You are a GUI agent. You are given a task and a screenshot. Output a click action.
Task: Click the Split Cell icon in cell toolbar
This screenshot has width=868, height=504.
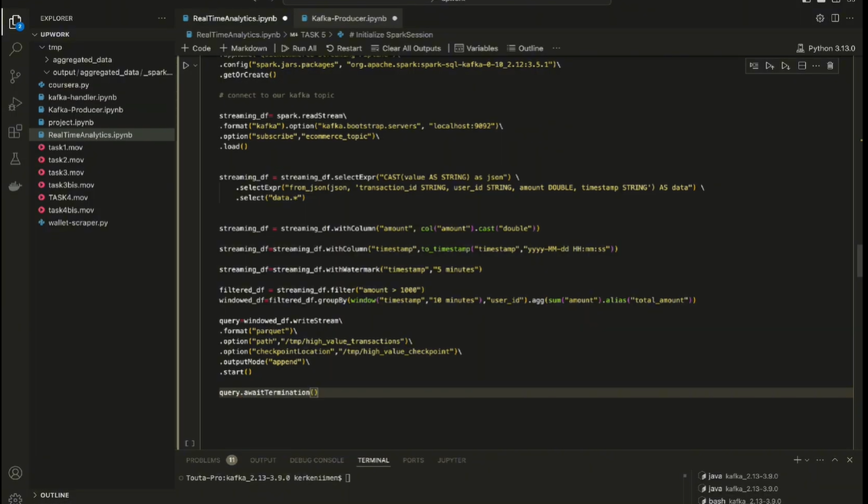pyautogui.click(x=802, y=66)
